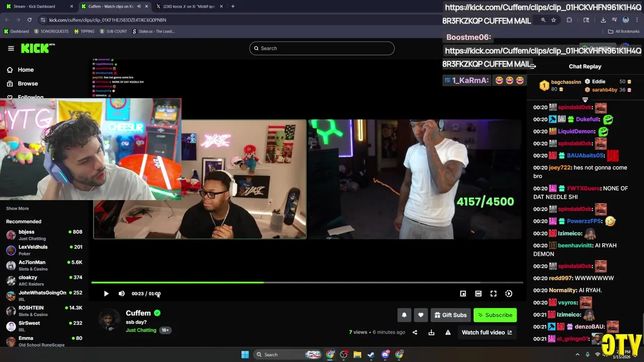Go back in browser history

[x=7, y=20]
